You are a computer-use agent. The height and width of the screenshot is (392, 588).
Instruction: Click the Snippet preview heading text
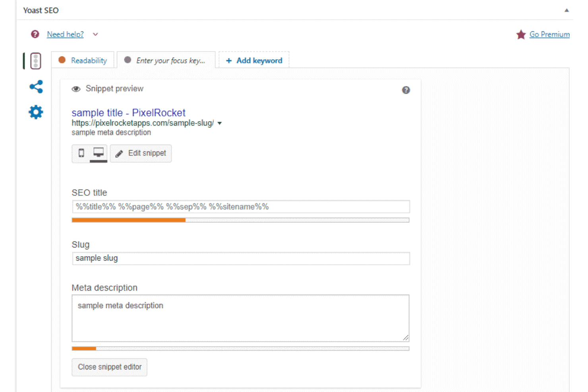(114, 89)
